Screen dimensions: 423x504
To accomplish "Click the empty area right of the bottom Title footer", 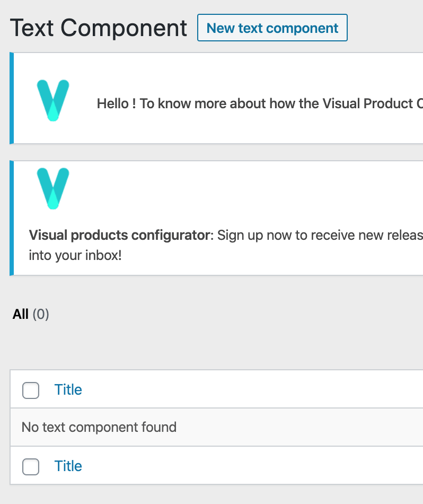I will click(252, 466).
